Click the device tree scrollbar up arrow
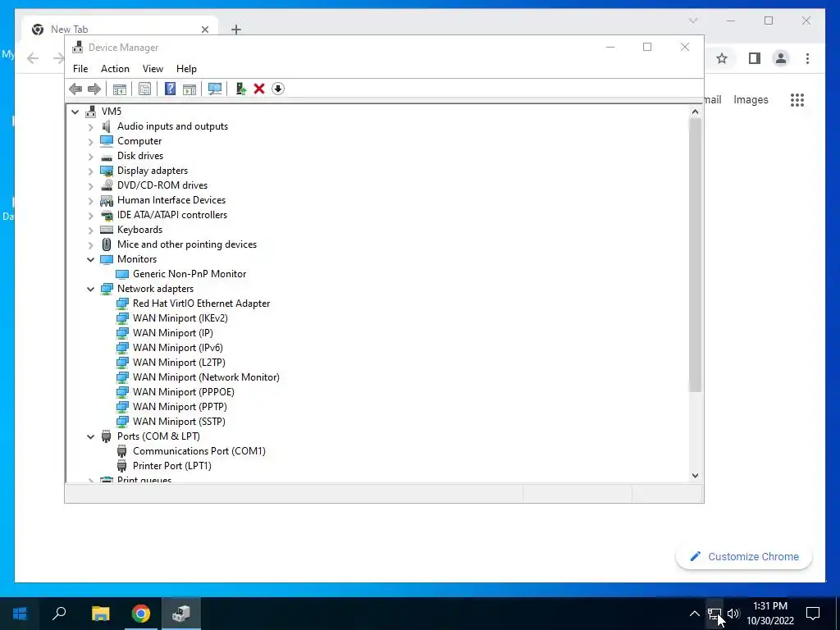This screenshot has width=840, height=630. pos(695,112)
